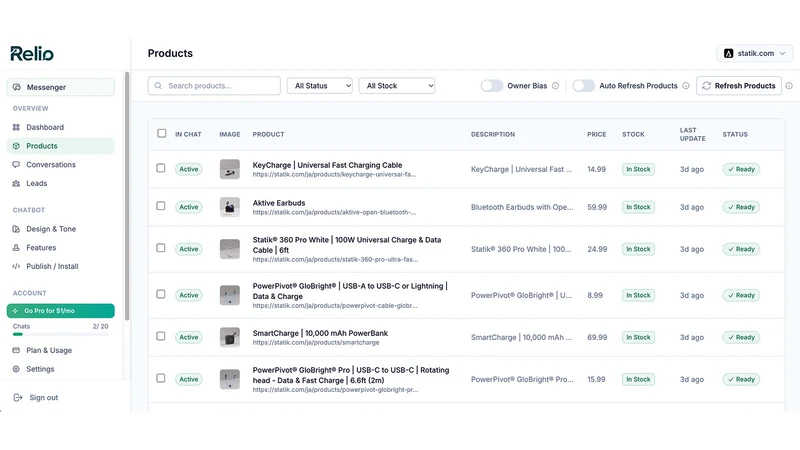Screen dimensions: 800x450
Task: Check the Statik 360 Pro White row checkbox
Action: [161, 247]
